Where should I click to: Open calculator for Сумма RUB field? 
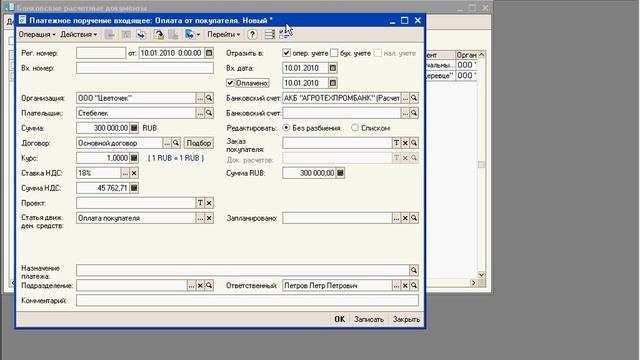coord(340,173)
